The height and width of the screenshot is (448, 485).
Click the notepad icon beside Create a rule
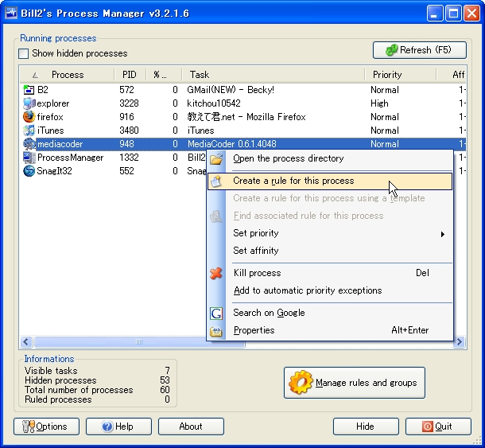(216, 181)
